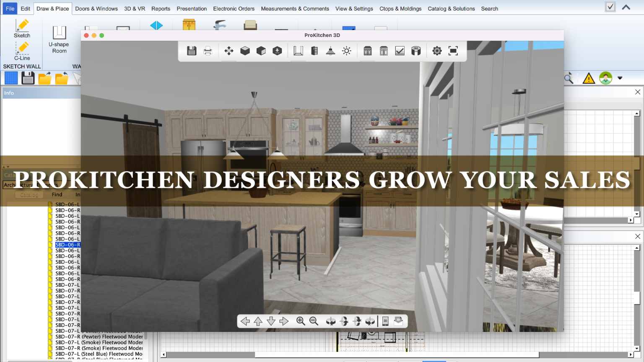Select the highlighted SBD-06-R catalog item

pos(68,245)
